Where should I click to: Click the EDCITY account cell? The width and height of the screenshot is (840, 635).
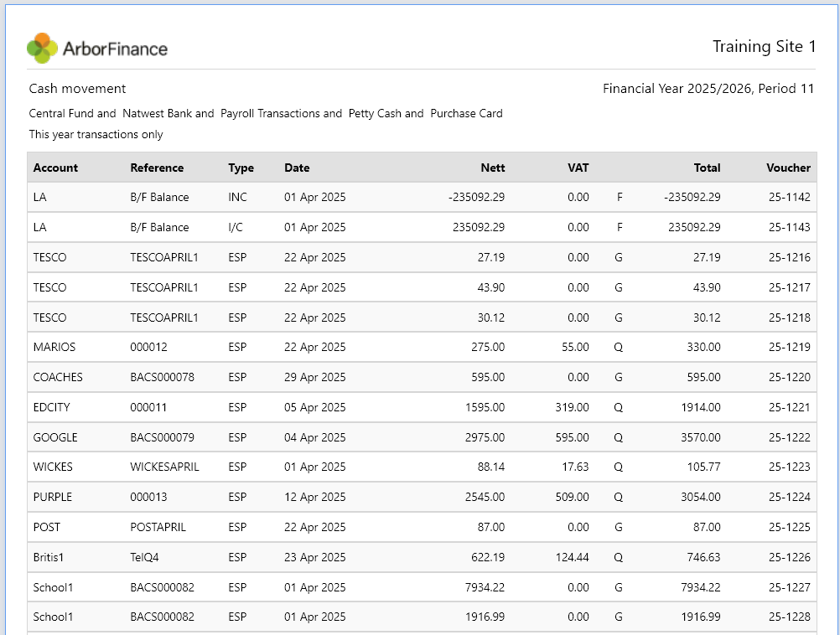click(51, 407)
